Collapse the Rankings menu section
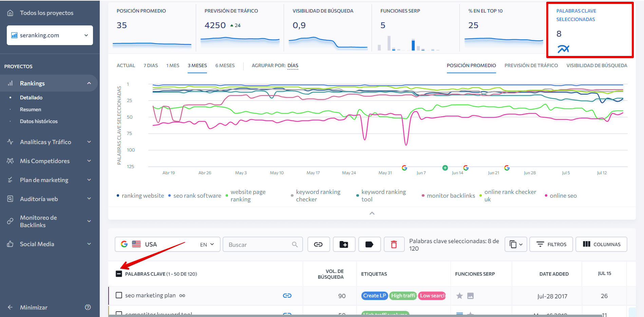The image size is (644, 317). 89,83
